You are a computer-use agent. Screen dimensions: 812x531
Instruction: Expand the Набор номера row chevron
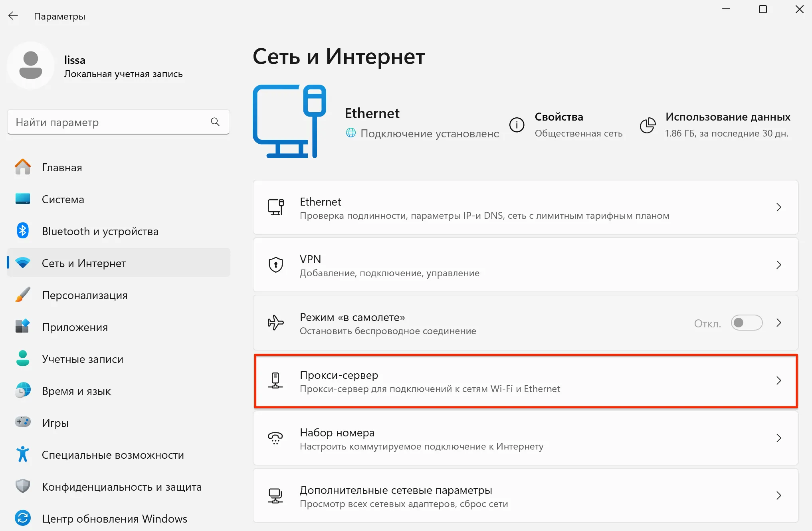click(778, 438)
